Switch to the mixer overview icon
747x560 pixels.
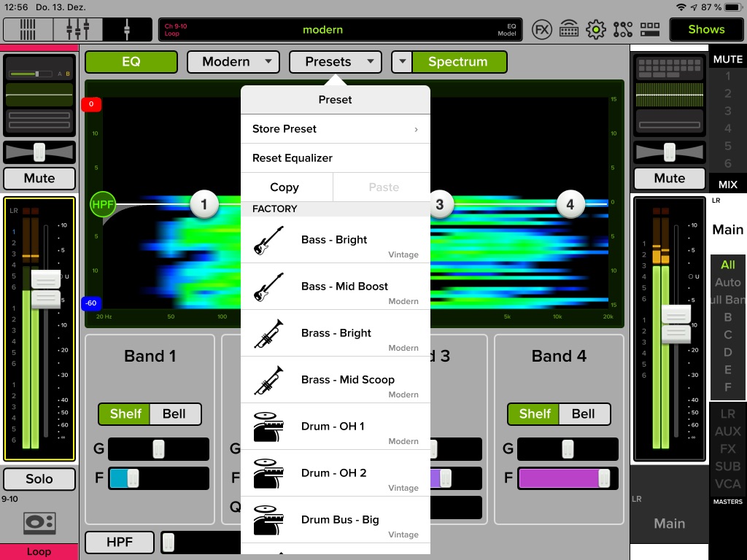[28, 30]
